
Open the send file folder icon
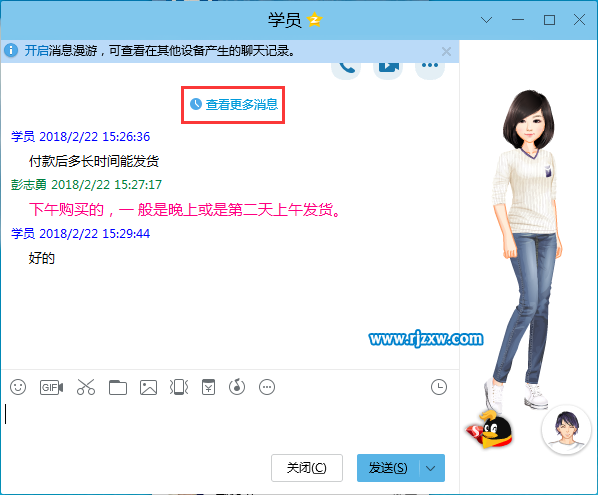click(118, 387)
